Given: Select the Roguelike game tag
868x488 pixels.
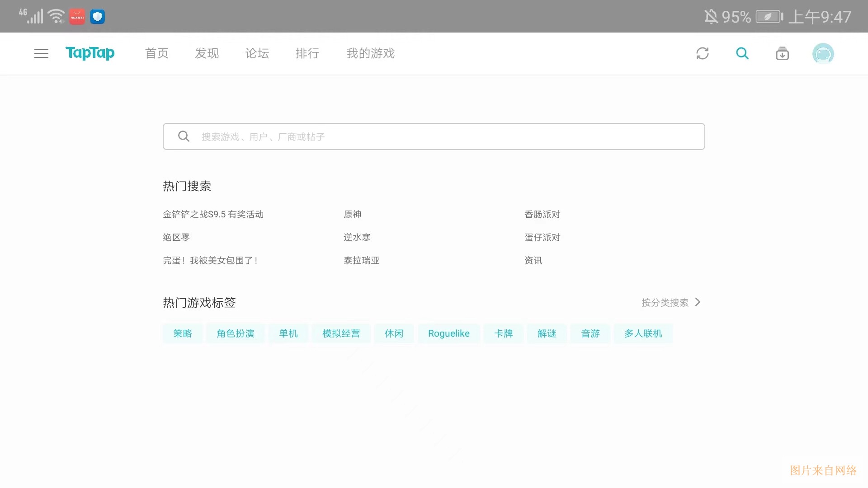Looking at the screenshot, I should pyautogui.click(x=448, y=333).
